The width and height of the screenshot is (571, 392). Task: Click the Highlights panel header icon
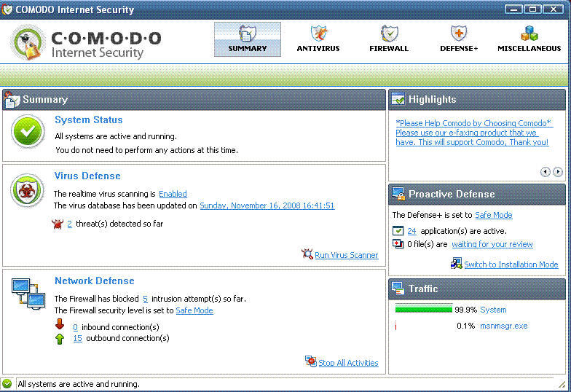coord(398,99)
